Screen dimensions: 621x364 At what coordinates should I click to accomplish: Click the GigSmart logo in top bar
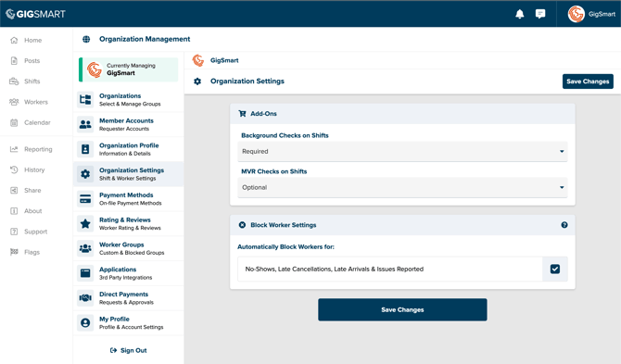tap(35, 14)
